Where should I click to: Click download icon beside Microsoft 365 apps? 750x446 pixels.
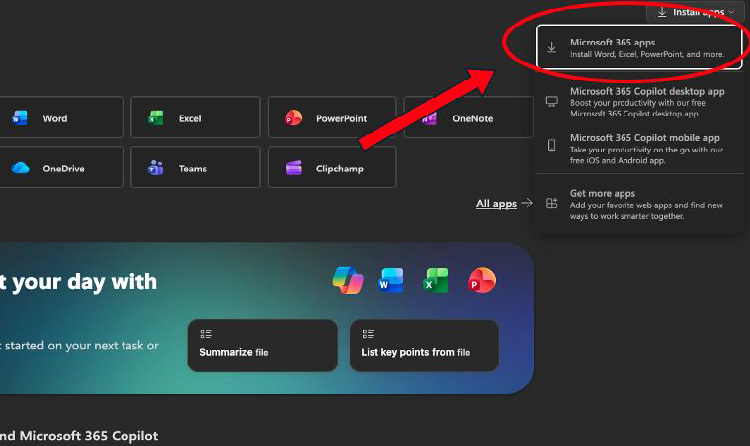pyautogui.click(x=551, y=47)
